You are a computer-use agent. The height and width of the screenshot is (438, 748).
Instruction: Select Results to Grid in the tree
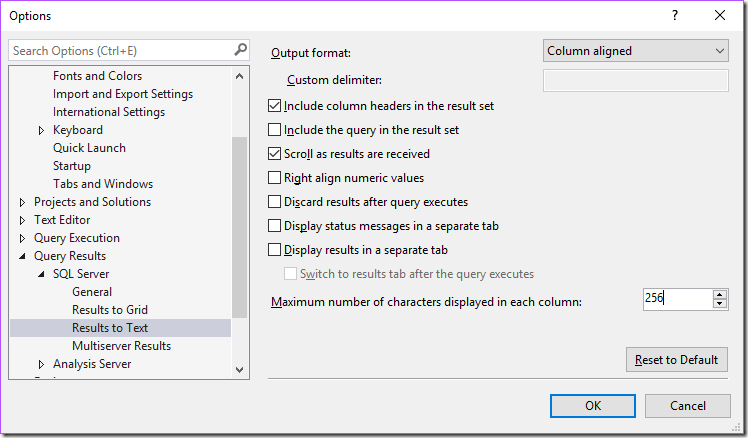[x=110, y=310]
